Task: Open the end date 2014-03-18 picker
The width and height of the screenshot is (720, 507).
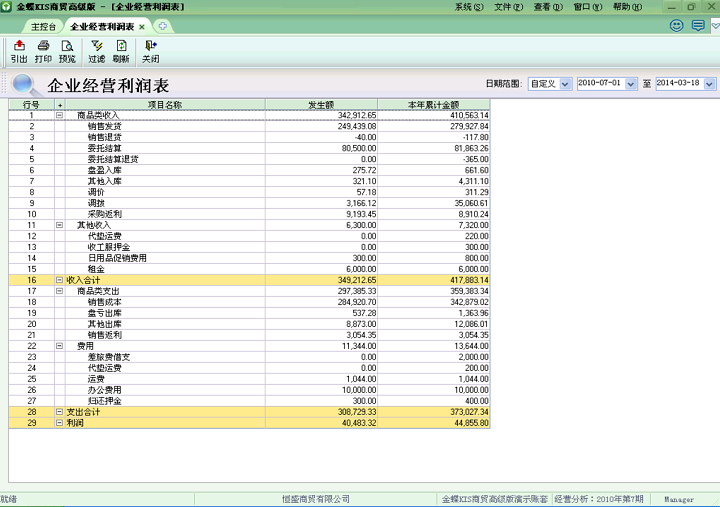Action: coord(710,84)
